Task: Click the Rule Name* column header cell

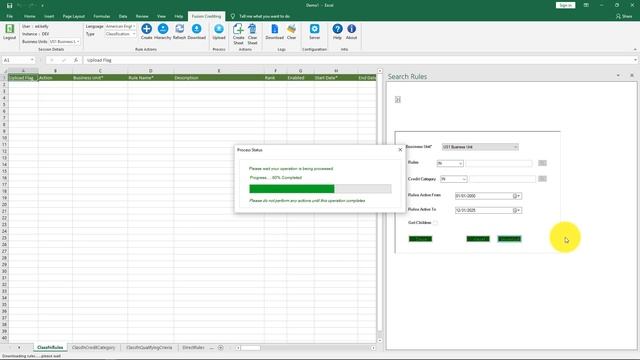Action: [150, 78]
